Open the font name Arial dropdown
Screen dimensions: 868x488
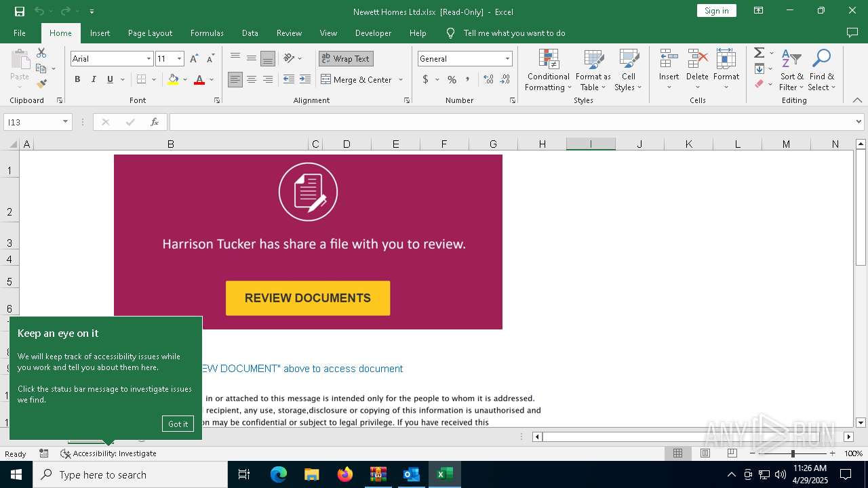[x=149, y=59]
